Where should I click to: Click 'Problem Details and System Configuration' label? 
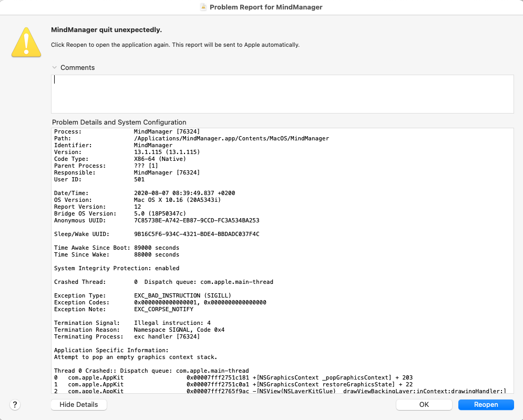click(119, 122)
